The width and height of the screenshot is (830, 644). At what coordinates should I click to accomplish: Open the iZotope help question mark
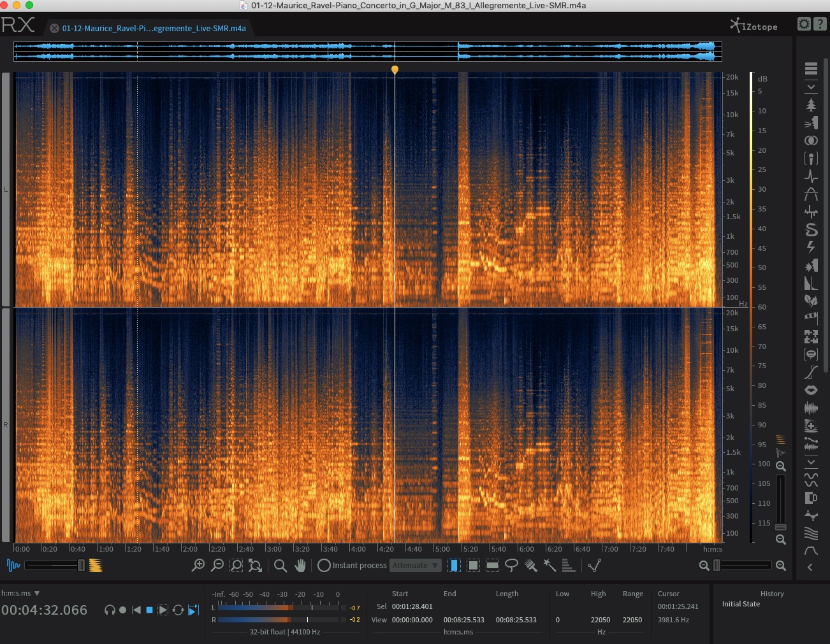(x=820, y=24)
